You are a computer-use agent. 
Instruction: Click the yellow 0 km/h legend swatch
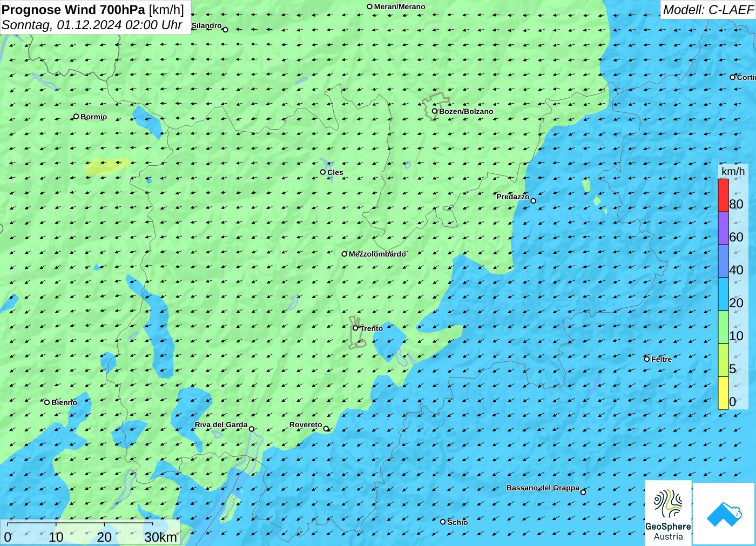pos(723,393)
